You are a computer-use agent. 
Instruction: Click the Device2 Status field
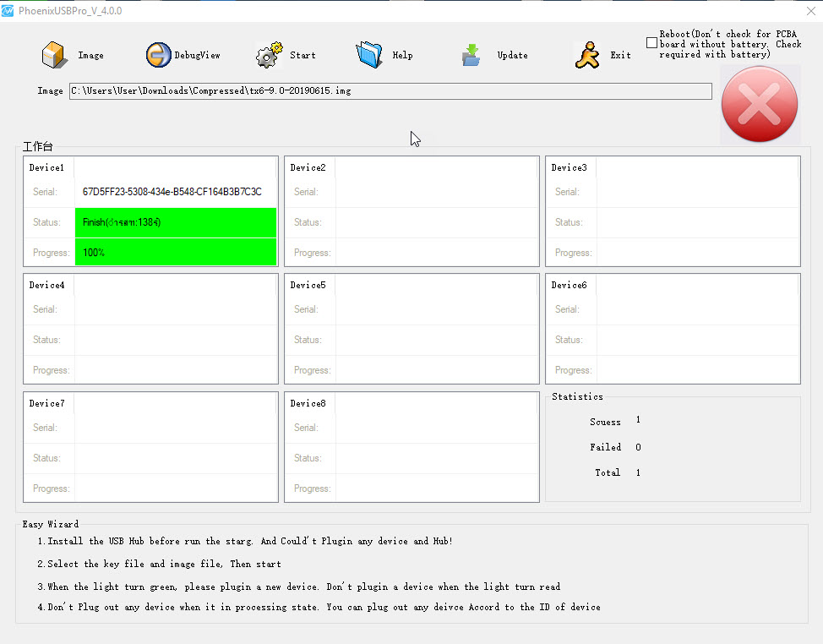(x=437, y=222)
